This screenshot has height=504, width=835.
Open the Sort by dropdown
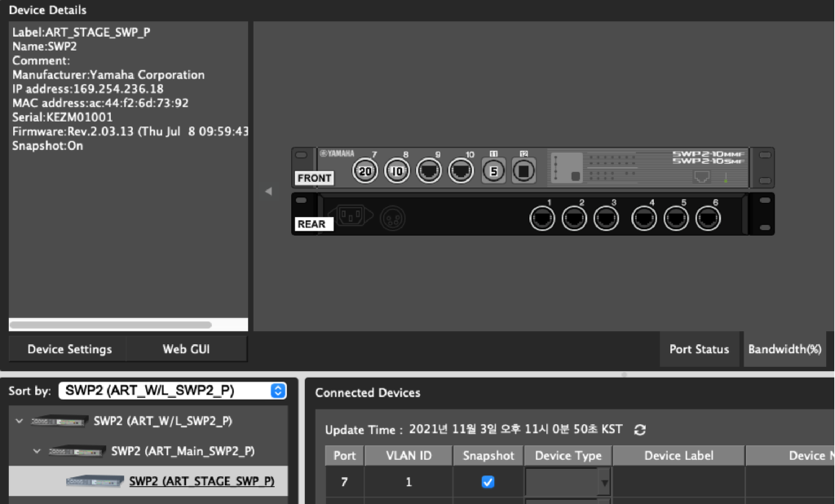click(x=173, y=391)
